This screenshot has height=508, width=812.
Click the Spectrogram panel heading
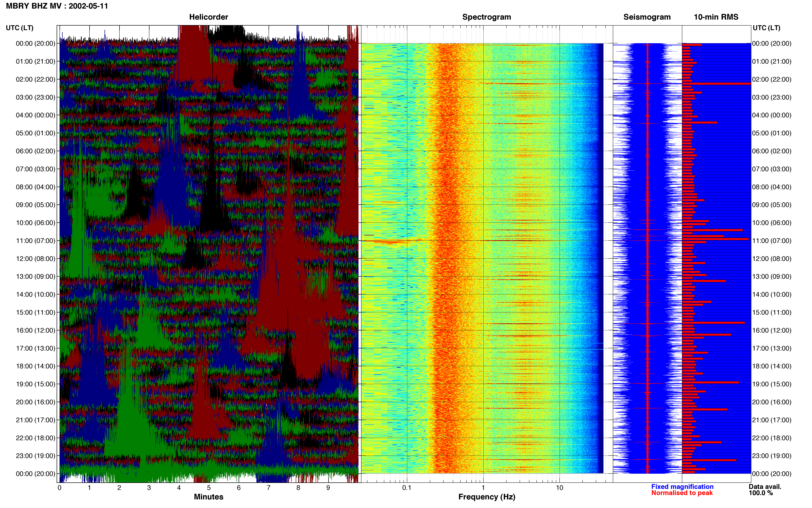click(487, 17)
